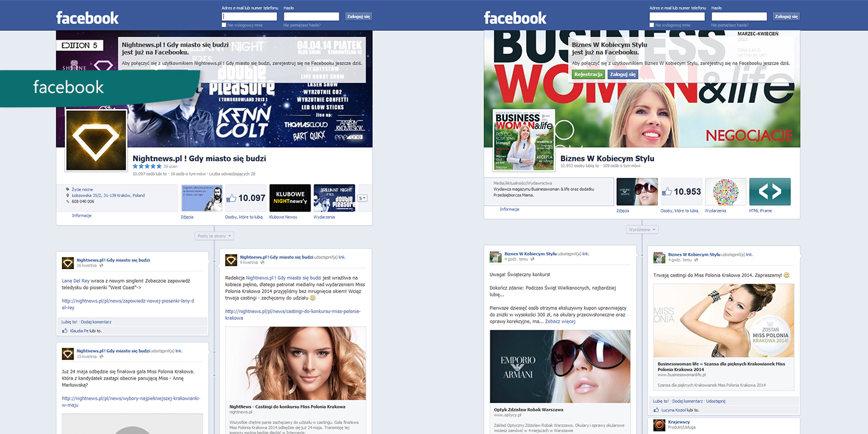Open the Nightnews Zdjęcia photo tile
Image resolution: width=868 pixels, height=434 pixels.
point(201,198)
